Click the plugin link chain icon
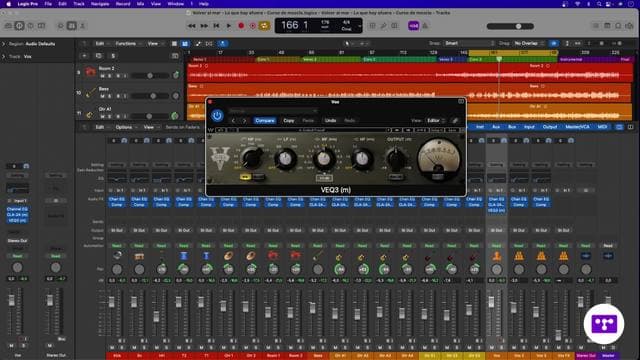The height and width of the screenshot is (360, 640). pos(455,120)
